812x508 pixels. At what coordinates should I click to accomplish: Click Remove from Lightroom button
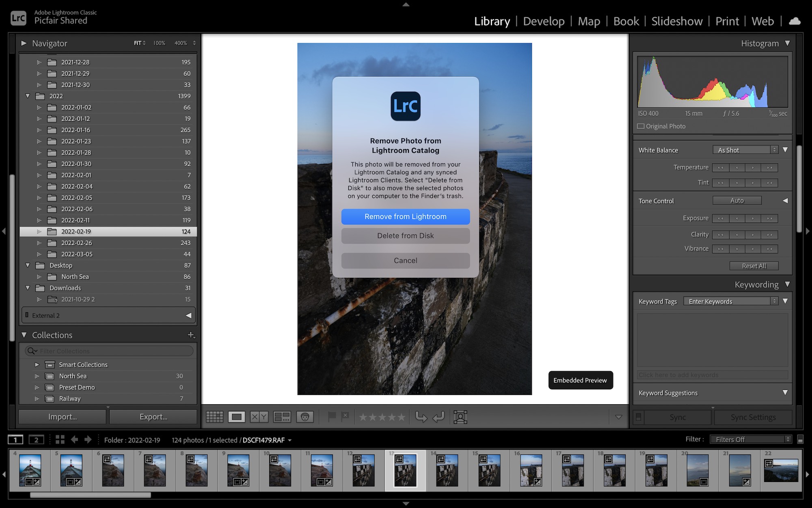coord(405,217)
